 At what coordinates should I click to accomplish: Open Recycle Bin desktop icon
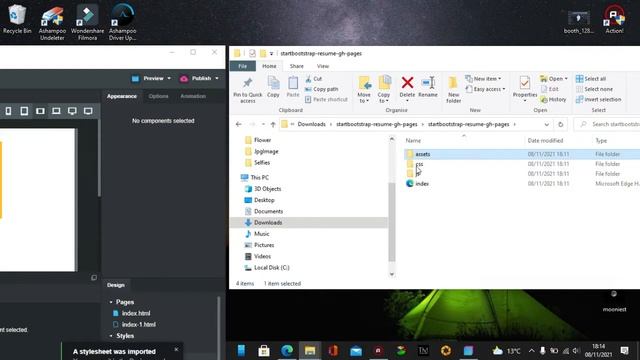17,19
